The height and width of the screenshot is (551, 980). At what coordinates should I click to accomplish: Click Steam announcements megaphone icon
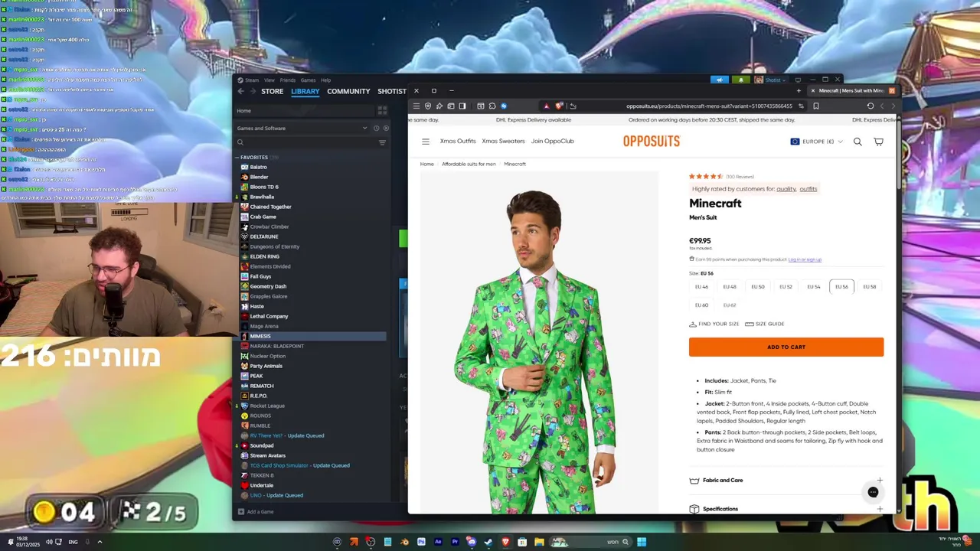click(x=719, y=80)
